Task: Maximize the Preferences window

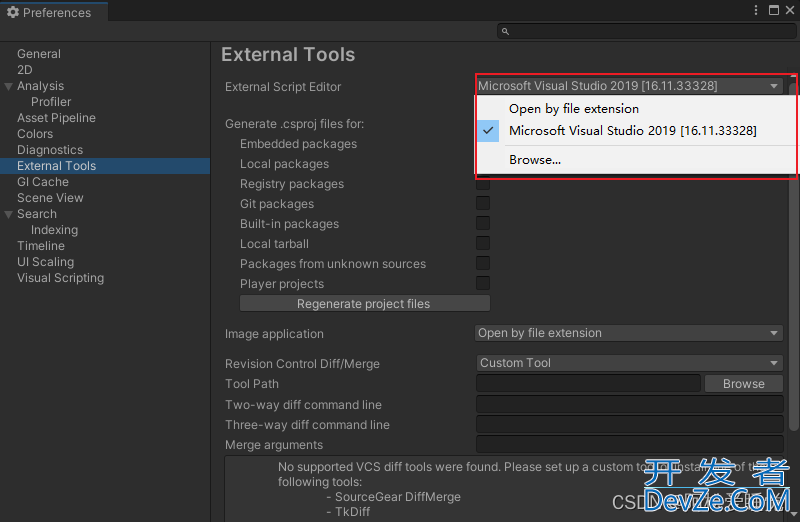Action: pyautogui.click(x=774, y=10)
